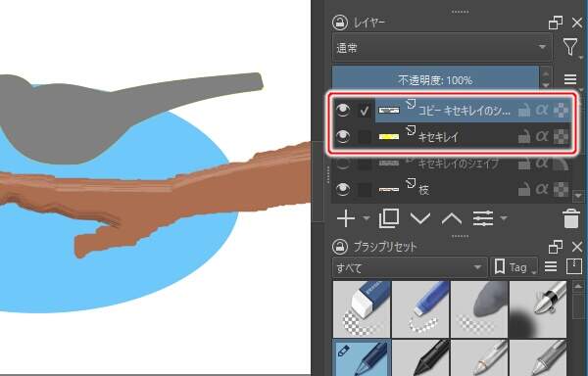
Task: Open the Tag bookmark menu
Action: click(x=514, y=267)
